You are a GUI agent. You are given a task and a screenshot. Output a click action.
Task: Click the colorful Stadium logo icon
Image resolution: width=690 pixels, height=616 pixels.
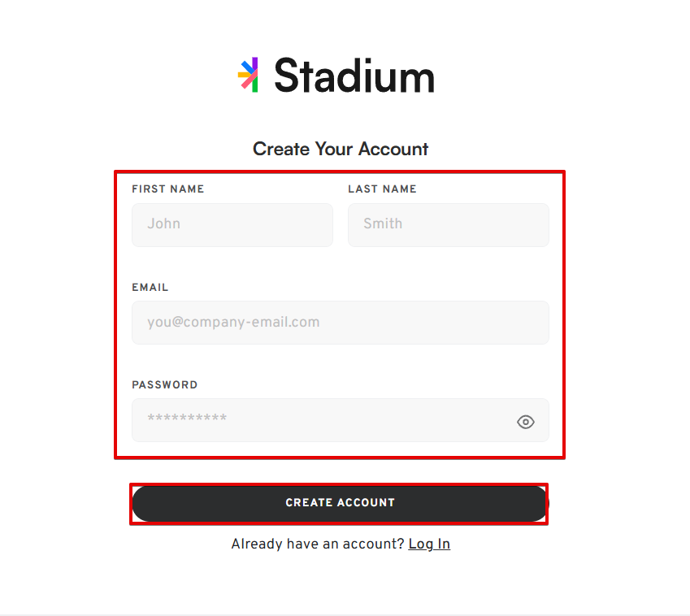tap(248, 75)
